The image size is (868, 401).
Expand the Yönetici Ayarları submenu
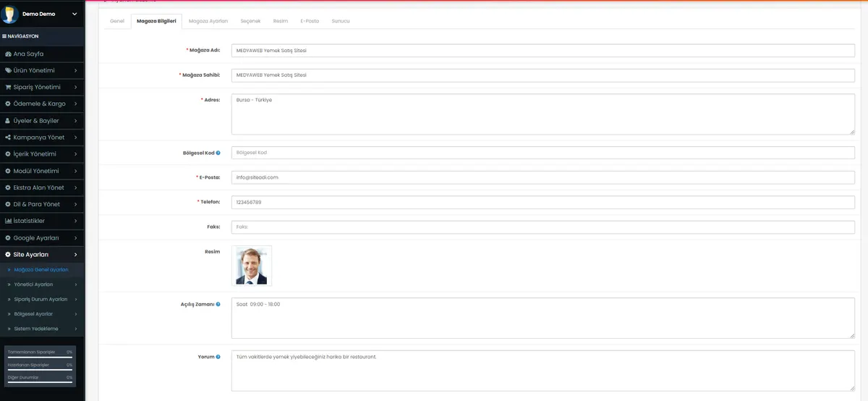point(43,284)
